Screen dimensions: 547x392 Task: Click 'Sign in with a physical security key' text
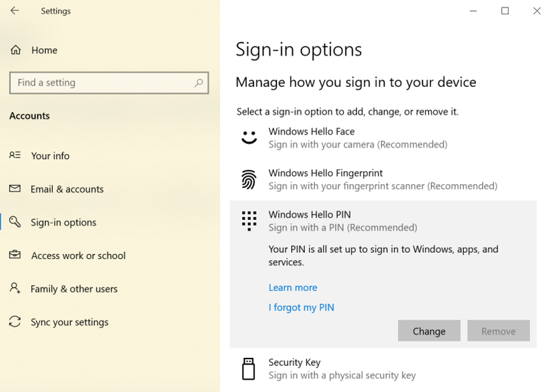click(x=343, y=376)
